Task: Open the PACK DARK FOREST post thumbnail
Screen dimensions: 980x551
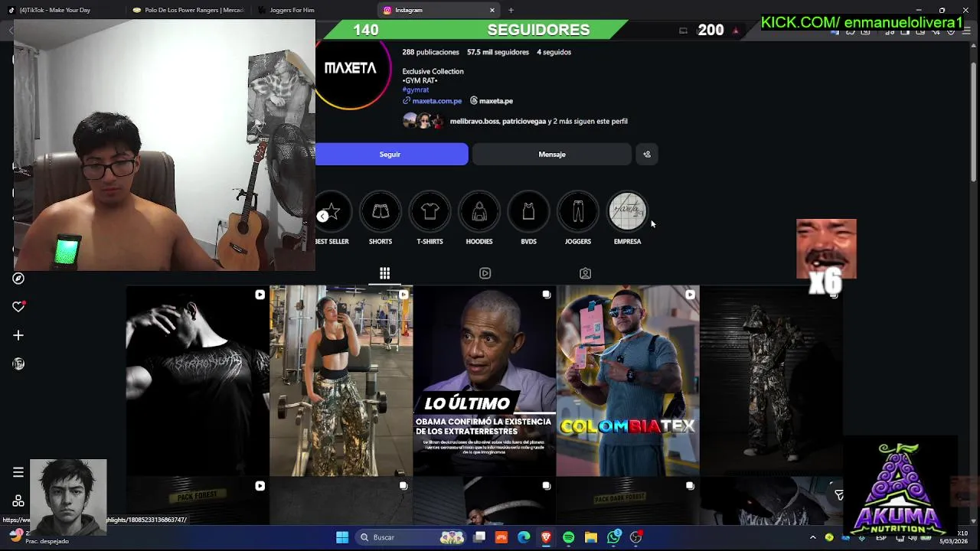Action: pos(627,501)
